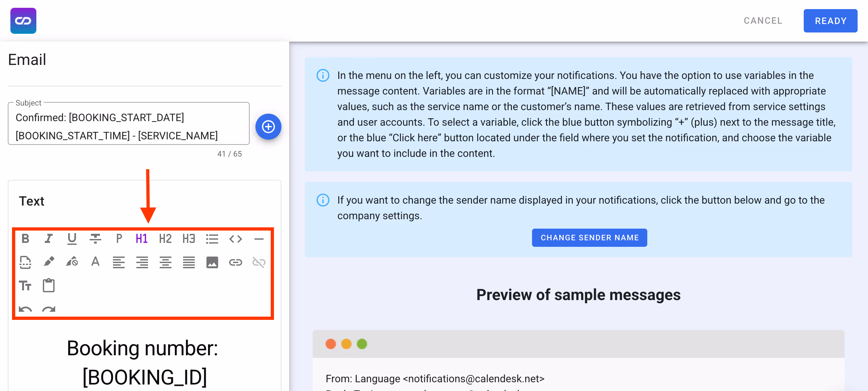Screen dimensions: 868x391
Task: Insert a code block using angle brackets icon
Action: point(236,239)
